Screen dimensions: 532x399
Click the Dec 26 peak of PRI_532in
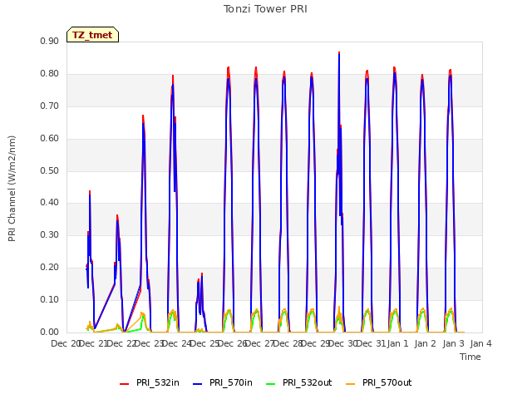[x=229, y=67]
